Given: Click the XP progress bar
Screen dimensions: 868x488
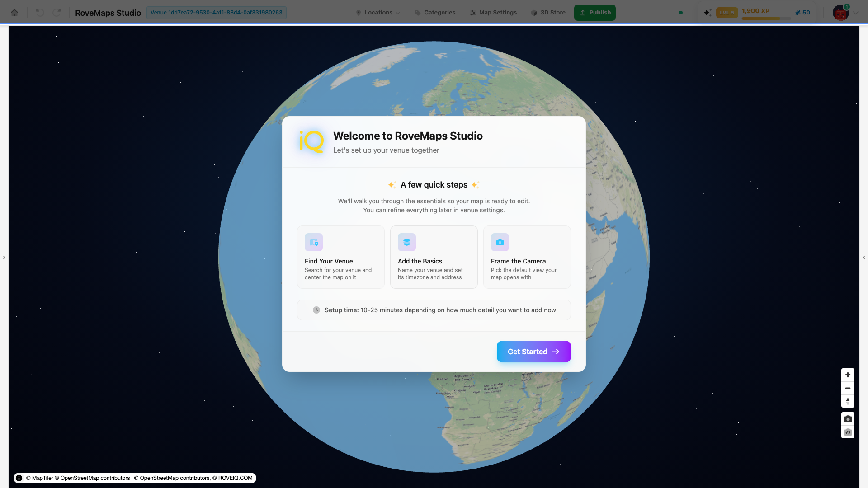Looking at the screenshot, I should 766,19.
